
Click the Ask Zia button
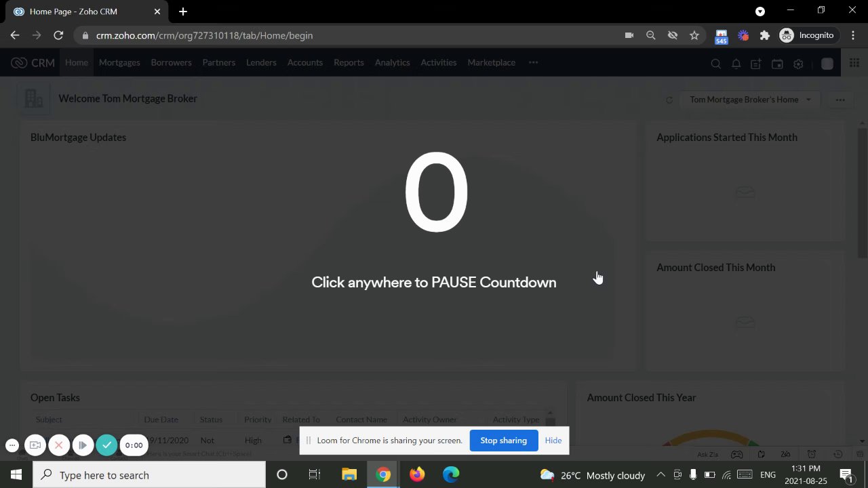coord(708,454)
